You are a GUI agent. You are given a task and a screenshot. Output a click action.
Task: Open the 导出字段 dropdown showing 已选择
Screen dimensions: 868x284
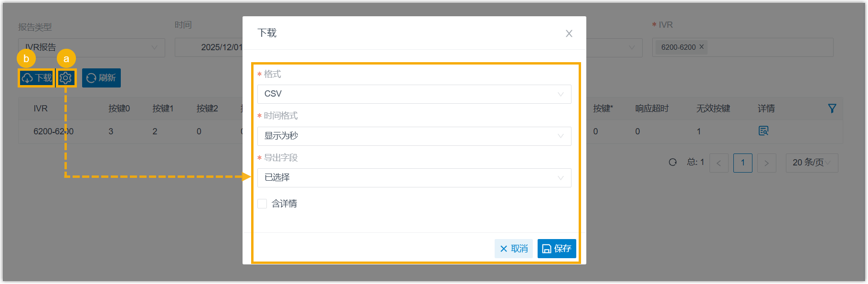[414, 178]
